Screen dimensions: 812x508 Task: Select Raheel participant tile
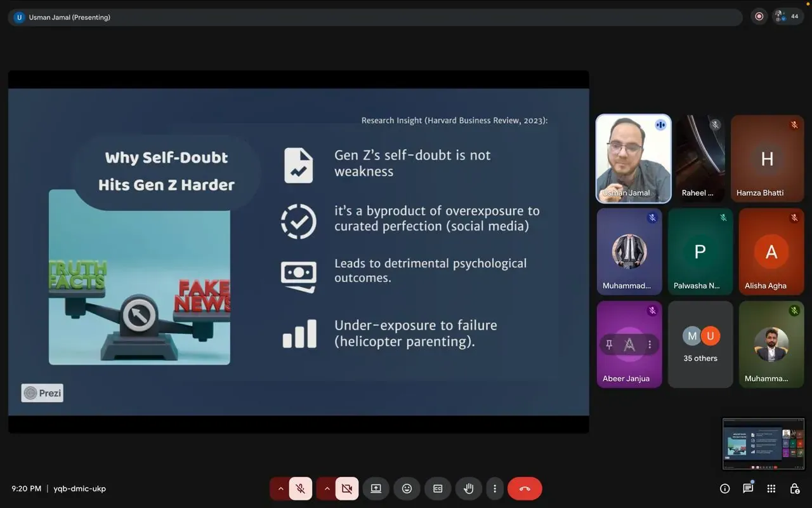(700, 159)
